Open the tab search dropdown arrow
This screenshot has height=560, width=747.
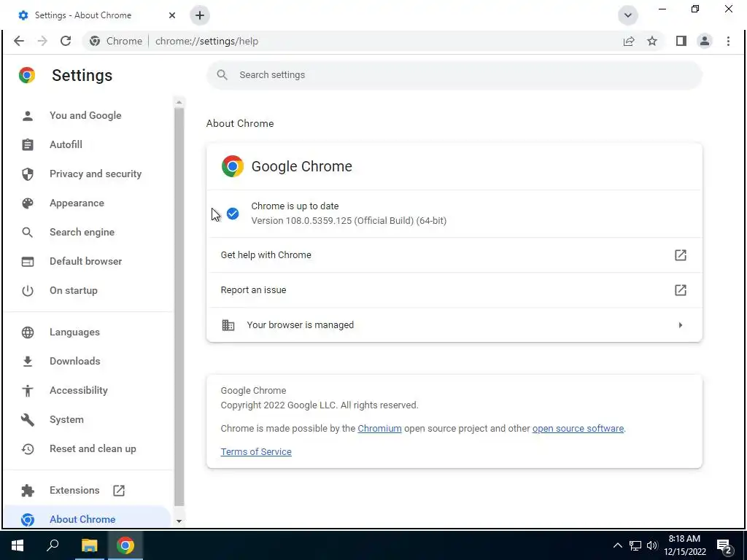coord(628,15)
